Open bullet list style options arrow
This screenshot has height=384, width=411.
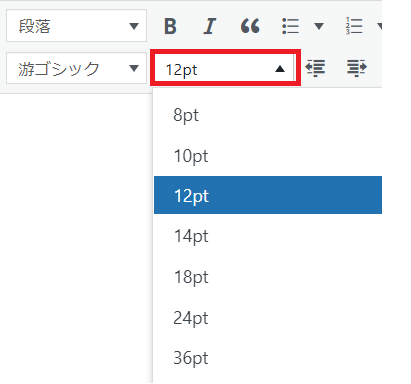point(319,26)
